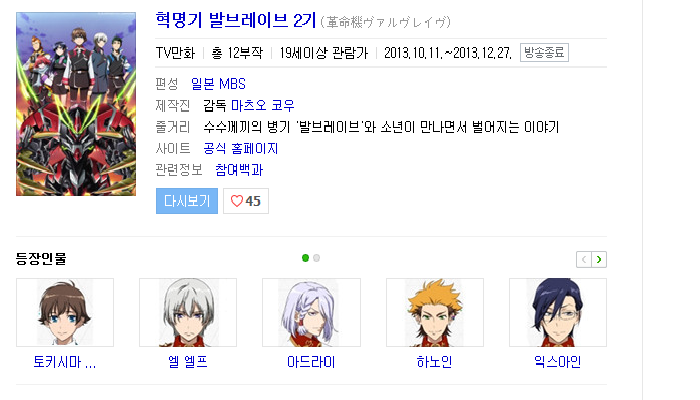Open 토키시마 character portrait
The width and height of the screenshot is (700, 400).
click(x=65, y=312)
